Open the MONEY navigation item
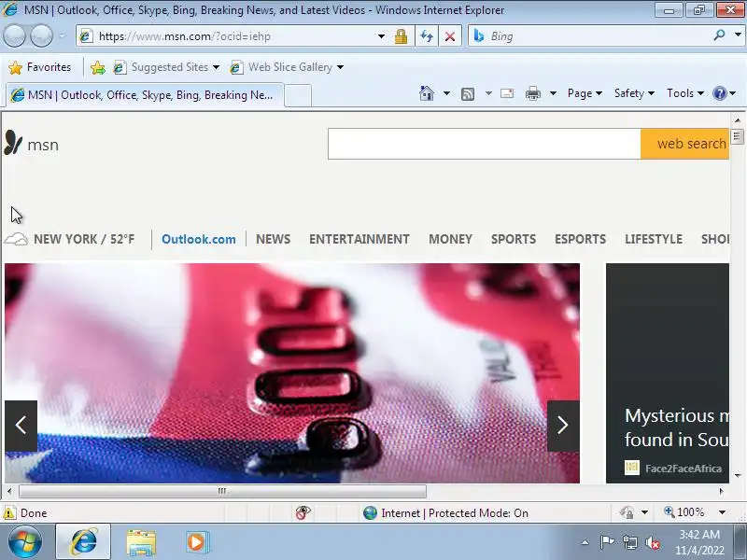Viewport: 747px width, 560px height. 451,239
